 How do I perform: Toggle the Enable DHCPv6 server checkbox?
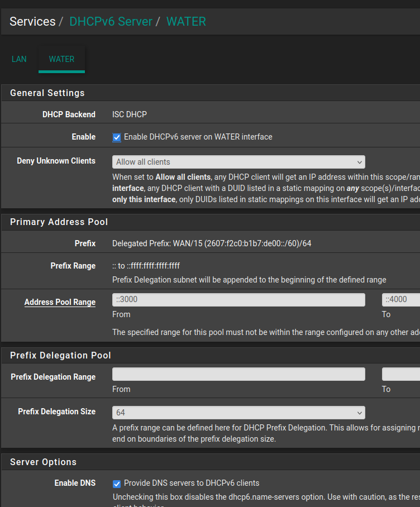[117, 137]
